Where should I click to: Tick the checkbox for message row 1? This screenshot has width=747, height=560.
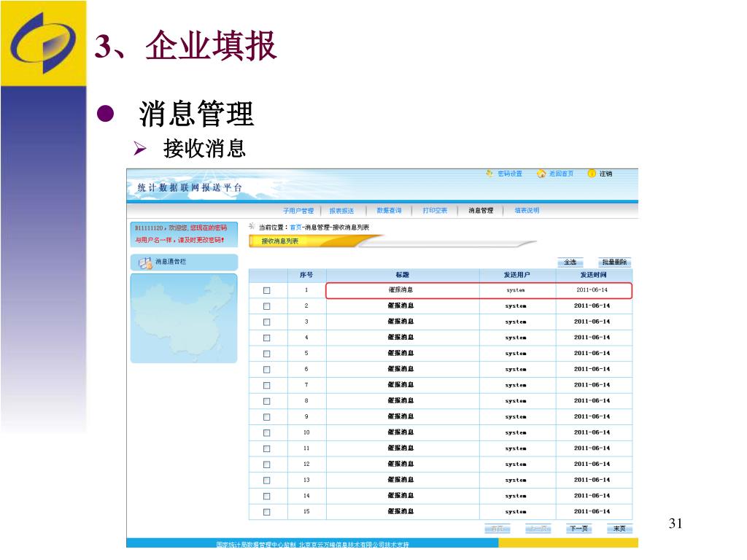click(x=267, y=290)
